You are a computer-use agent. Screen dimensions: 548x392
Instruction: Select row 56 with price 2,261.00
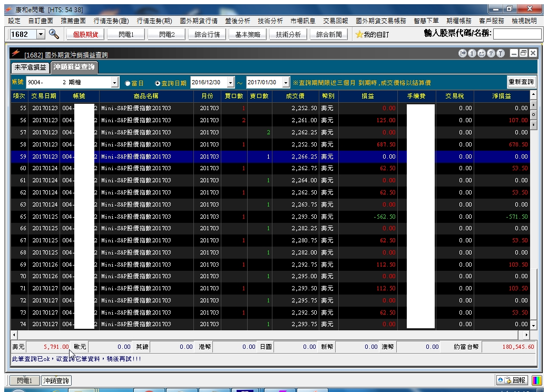[x=270, y=120]
